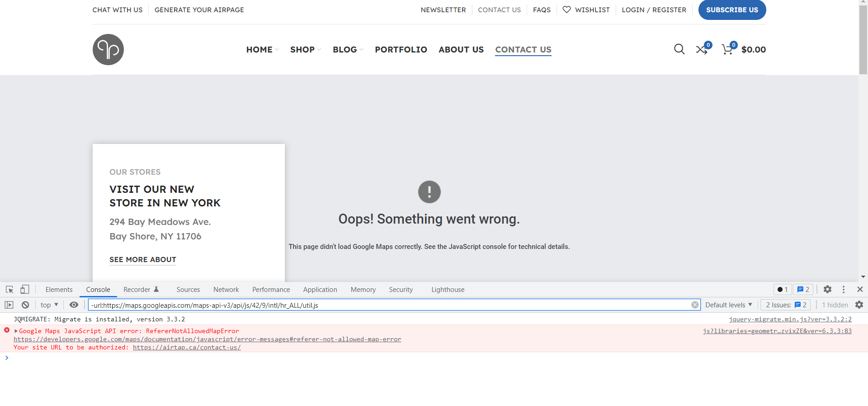Create a live expression with the eye icon
Viewport: 868px width, 406px height.
tap(74, 305)
